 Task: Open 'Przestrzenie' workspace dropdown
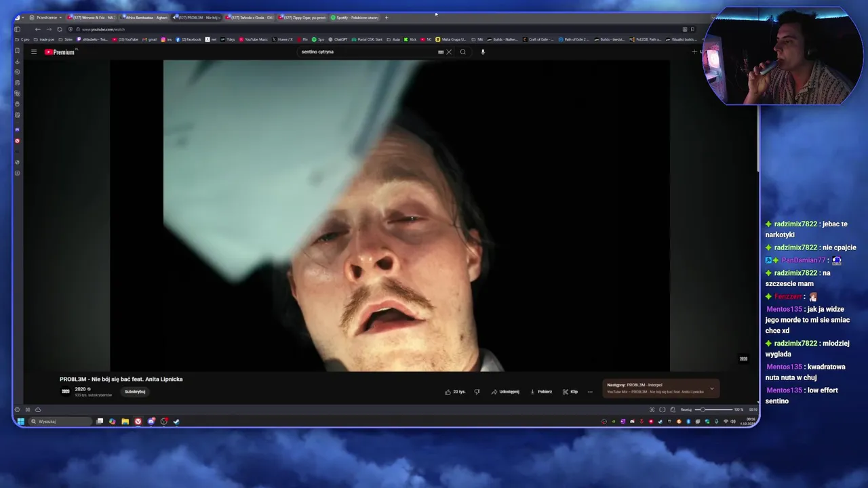point(45,18)
